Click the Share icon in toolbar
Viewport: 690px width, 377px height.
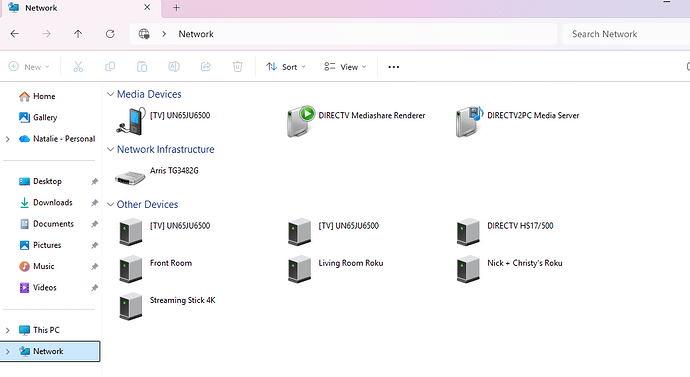206,67
